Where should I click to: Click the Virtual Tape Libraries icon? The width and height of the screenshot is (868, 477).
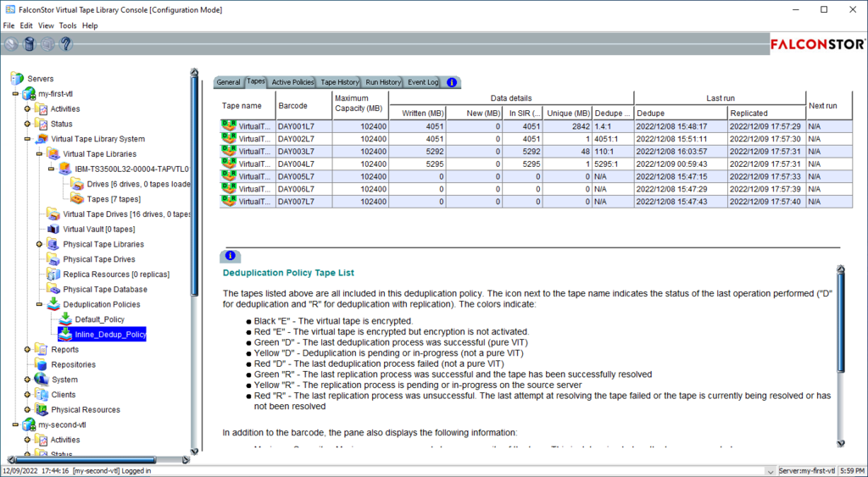pos(53,154)
